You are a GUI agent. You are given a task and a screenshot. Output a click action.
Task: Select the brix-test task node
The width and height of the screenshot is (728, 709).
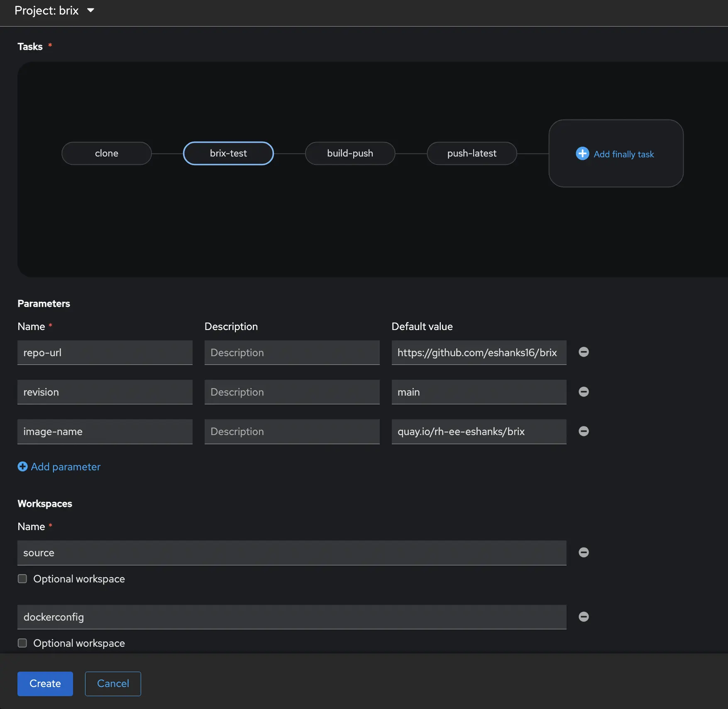click(228, 153)
